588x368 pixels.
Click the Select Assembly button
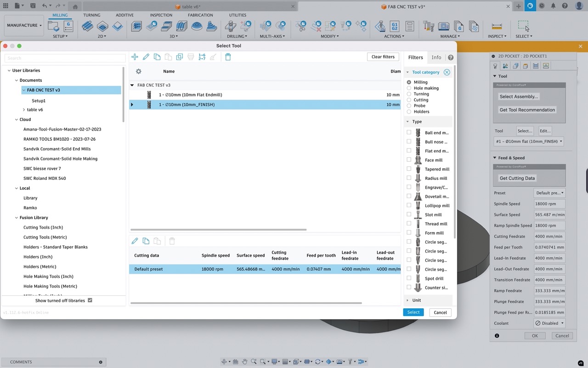(x=519, y=97)
